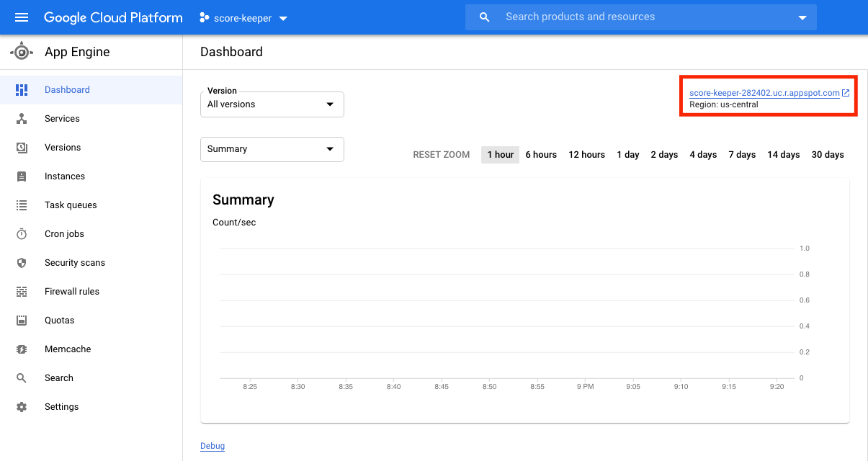868x461 pixels.
Task: Open the score-keeper project selector dropdown
Action: click(244, 18)
